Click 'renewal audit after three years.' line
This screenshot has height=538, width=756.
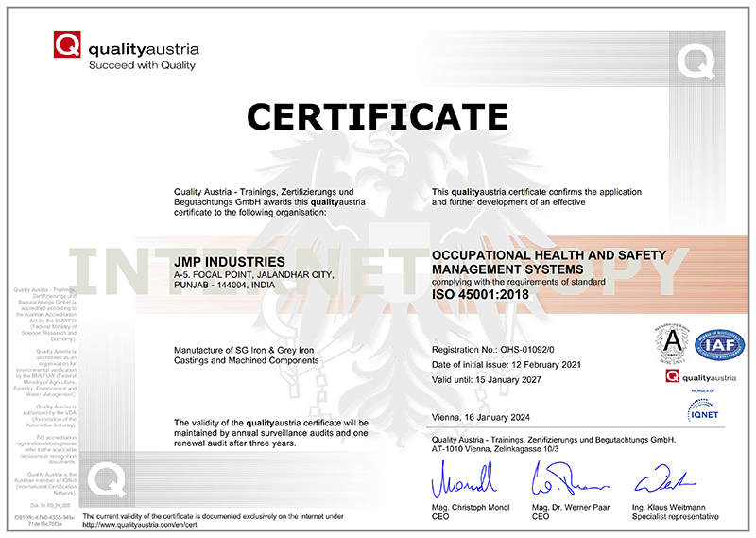234,443
